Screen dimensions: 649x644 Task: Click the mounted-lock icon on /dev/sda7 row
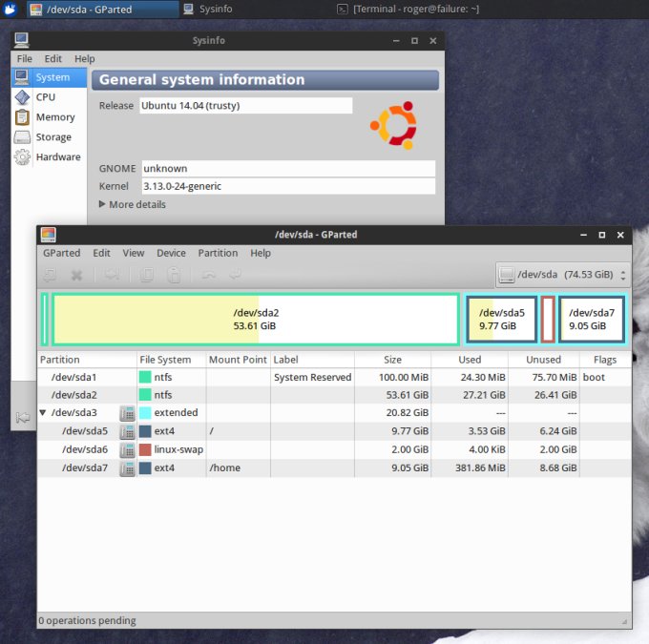coord(128,468)
